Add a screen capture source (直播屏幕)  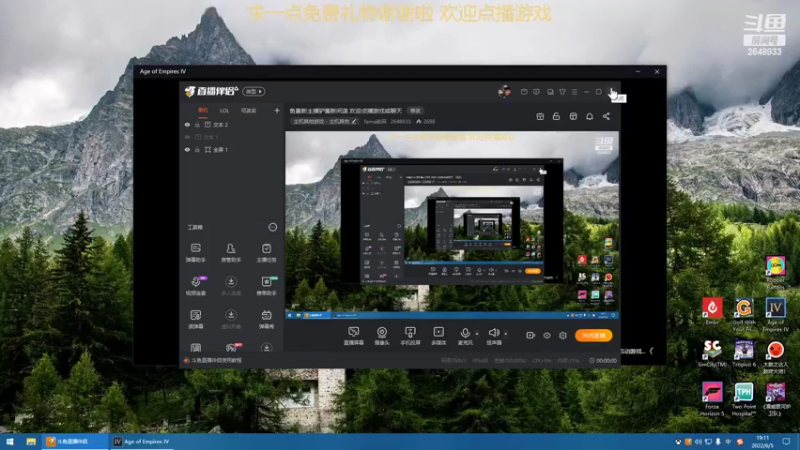tap(353, 336)
